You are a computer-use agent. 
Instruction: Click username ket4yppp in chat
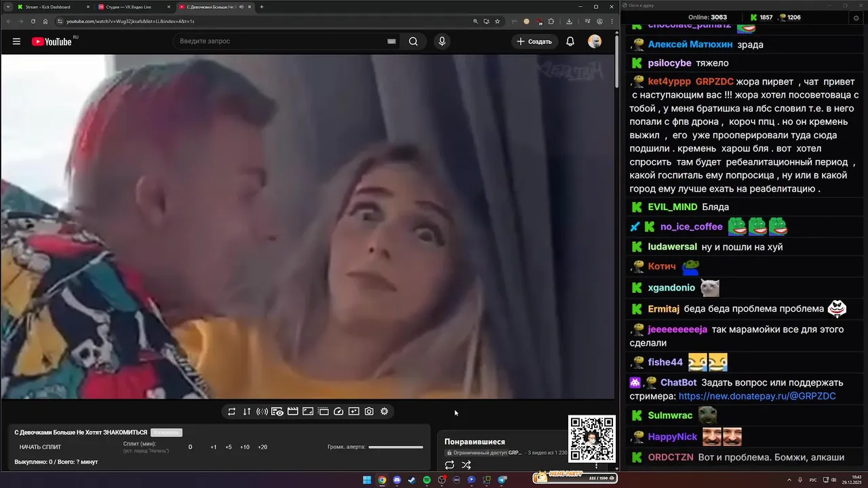(x=669, y=81)
